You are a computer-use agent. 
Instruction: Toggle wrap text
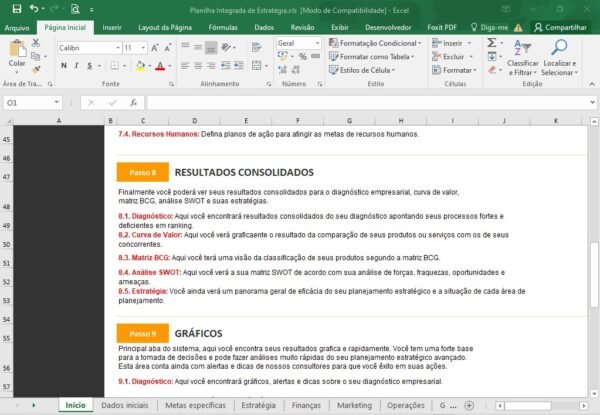coord(256,47)
